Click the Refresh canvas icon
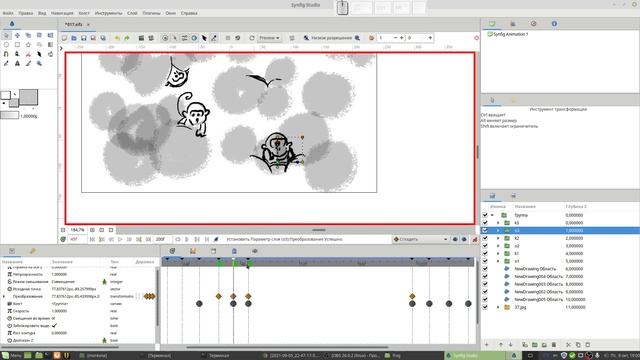 coord(252,38)
